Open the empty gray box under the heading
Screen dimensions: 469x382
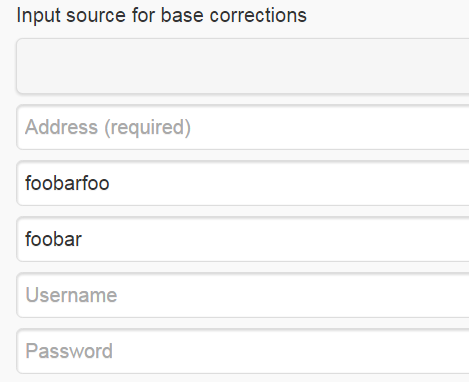243,66
